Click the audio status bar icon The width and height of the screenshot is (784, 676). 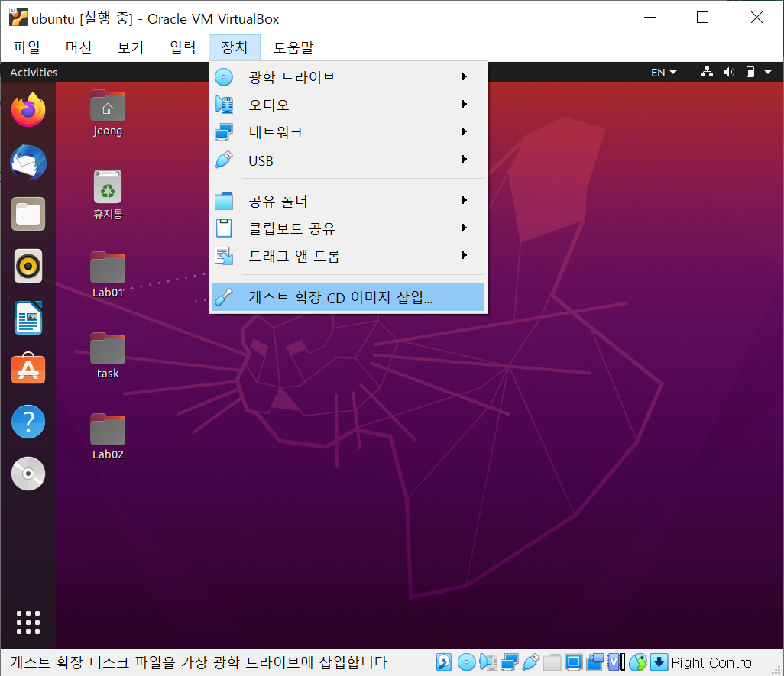coord(488,662)
